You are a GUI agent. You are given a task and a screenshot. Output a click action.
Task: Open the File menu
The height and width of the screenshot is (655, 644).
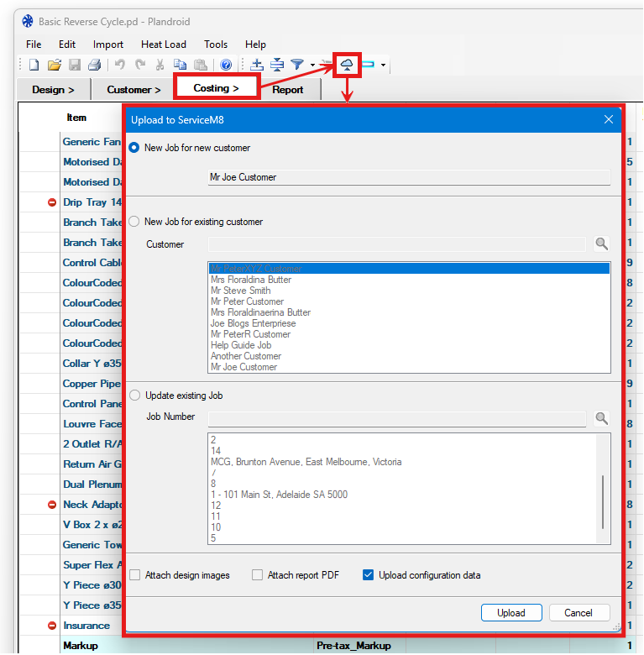(34, 45)
